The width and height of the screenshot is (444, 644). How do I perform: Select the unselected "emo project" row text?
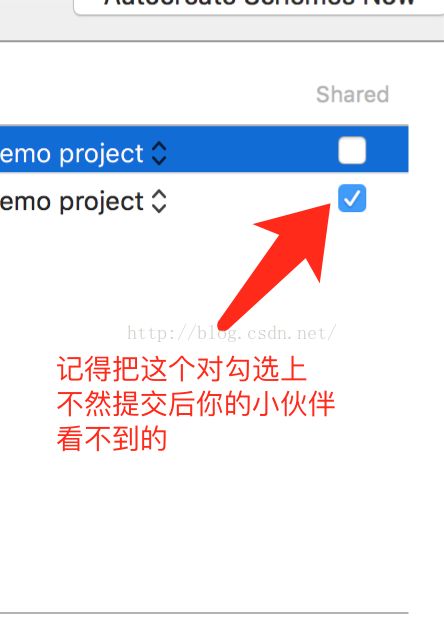(71, 202)
